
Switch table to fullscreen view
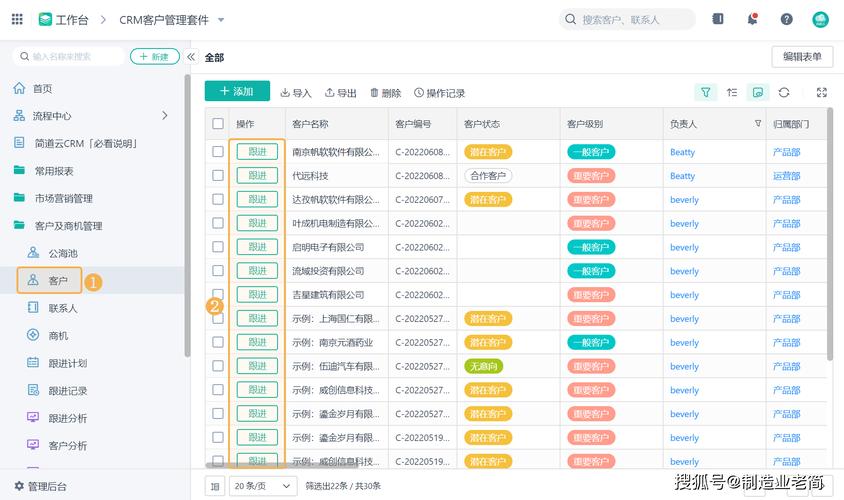coord(821,93)
